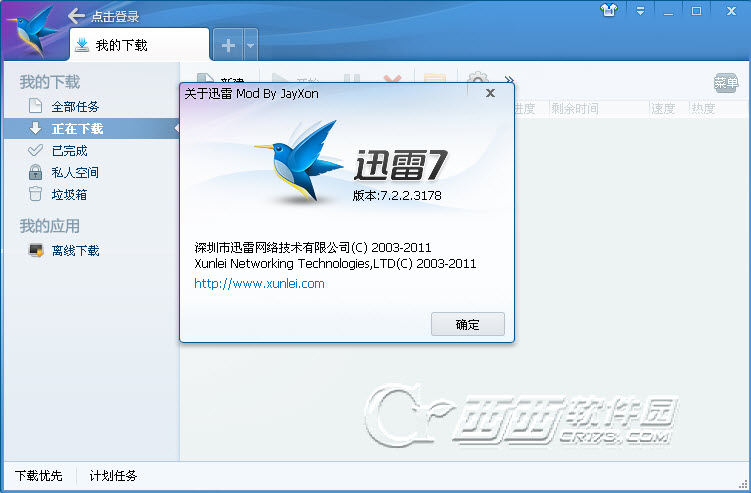Click the back arrow beside 点击登录

pos(76,16)
